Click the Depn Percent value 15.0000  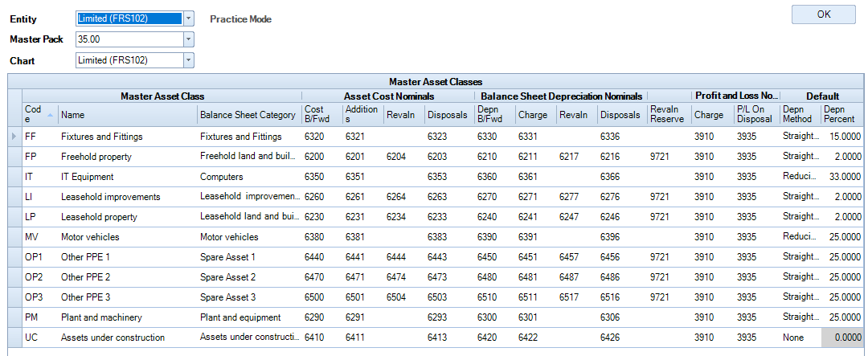[842, 136]
